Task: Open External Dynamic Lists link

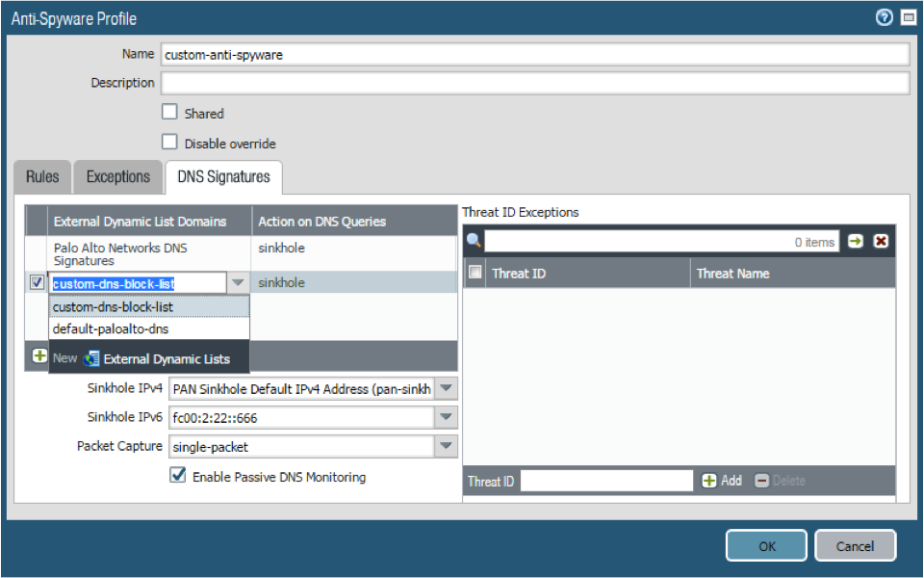Action: (167, 359)
